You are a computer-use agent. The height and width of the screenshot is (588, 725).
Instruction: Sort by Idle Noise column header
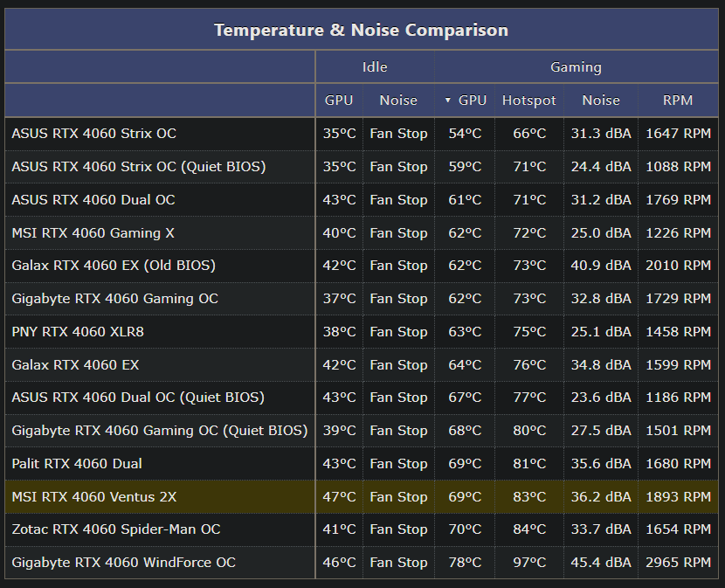pos(398,100)
